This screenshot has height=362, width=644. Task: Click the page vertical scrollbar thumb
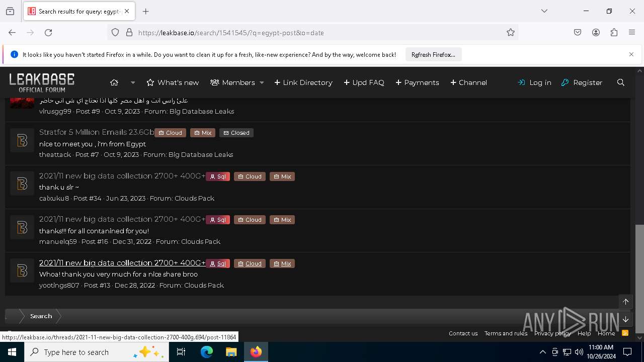(639, 279)
